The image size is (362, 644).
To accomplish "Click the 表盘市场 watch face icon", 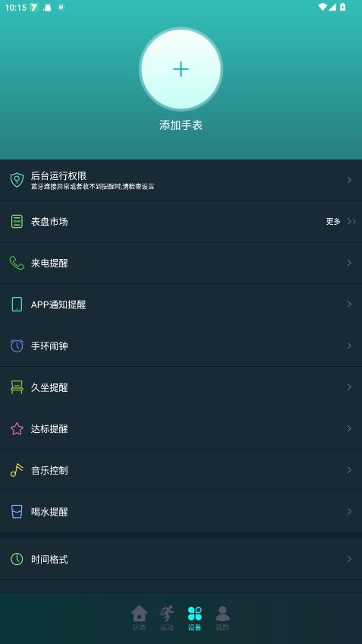I will click(17, 222).
